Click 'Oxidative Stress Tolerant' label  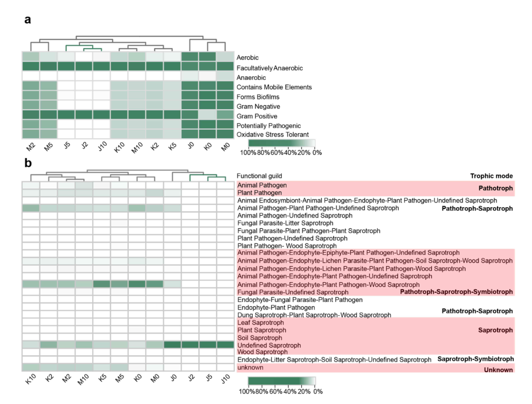(272, 134)
